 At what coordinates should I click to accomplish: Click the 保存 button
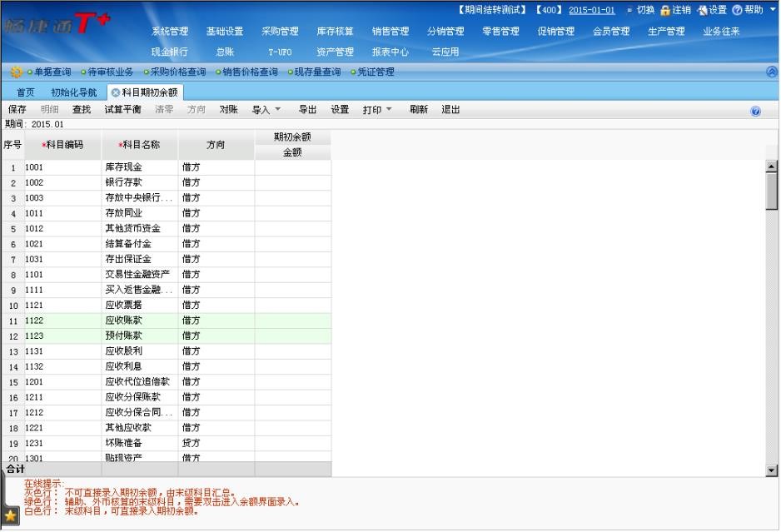(17, 110)
